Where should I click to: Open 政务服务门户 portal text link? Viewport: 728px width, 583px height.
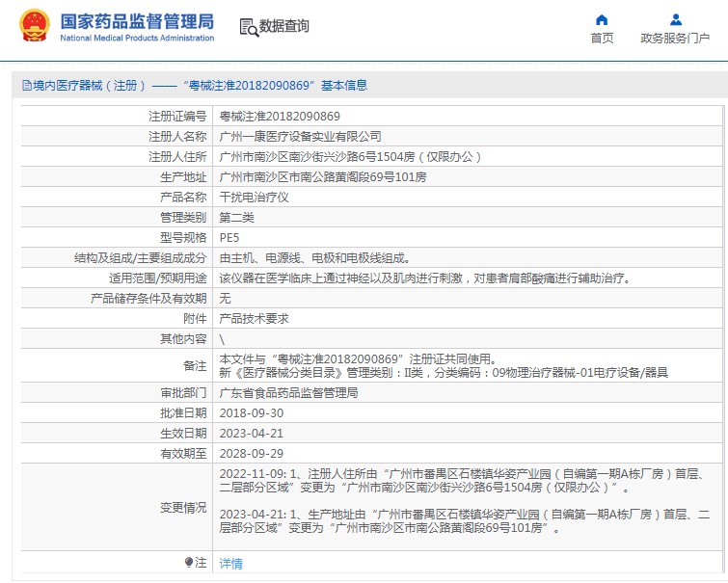coord(675,39)
